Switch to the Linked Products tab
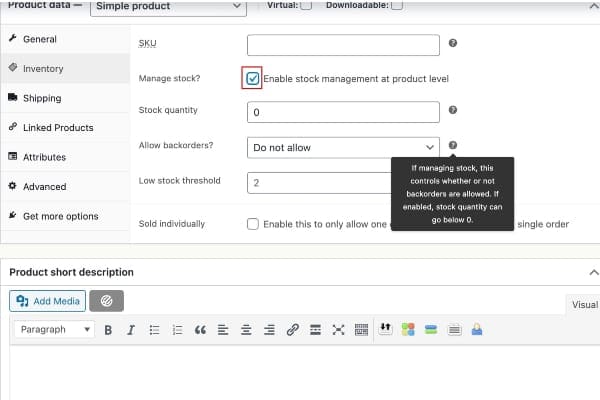Screen dimensions: 600x400 click(57, 127)
